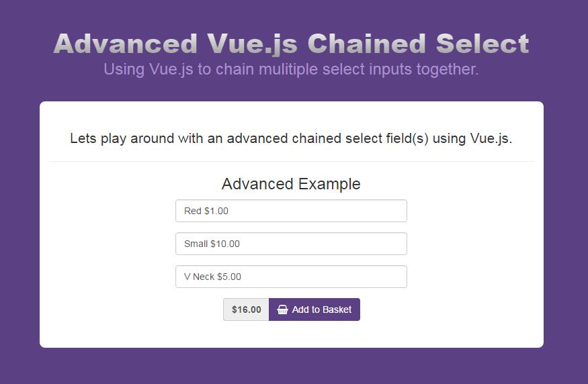Click the word 'Select' in the main title
This screenshot has height=384, width=588.
(x=482, y=44)
